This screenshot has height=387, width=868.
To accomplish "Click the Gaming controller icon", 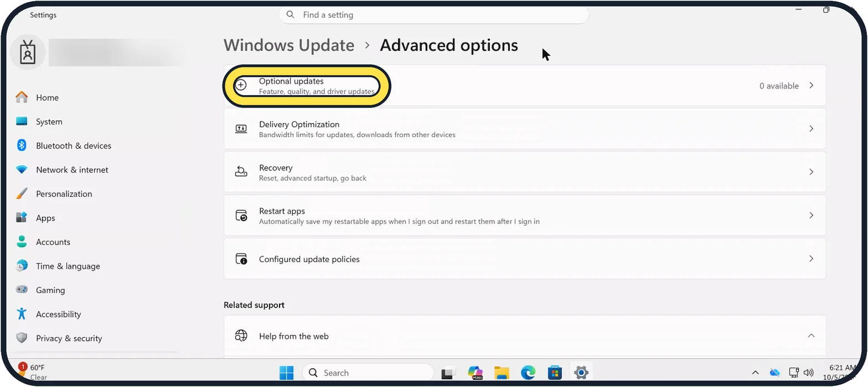I will click(22, 290).
